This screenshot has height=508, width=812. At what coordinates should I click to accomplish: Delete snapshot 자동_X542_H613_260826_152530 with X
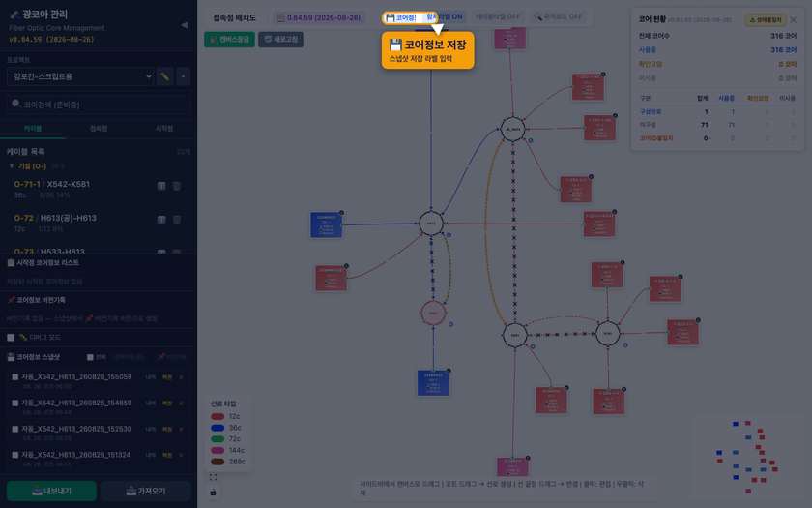181,430
